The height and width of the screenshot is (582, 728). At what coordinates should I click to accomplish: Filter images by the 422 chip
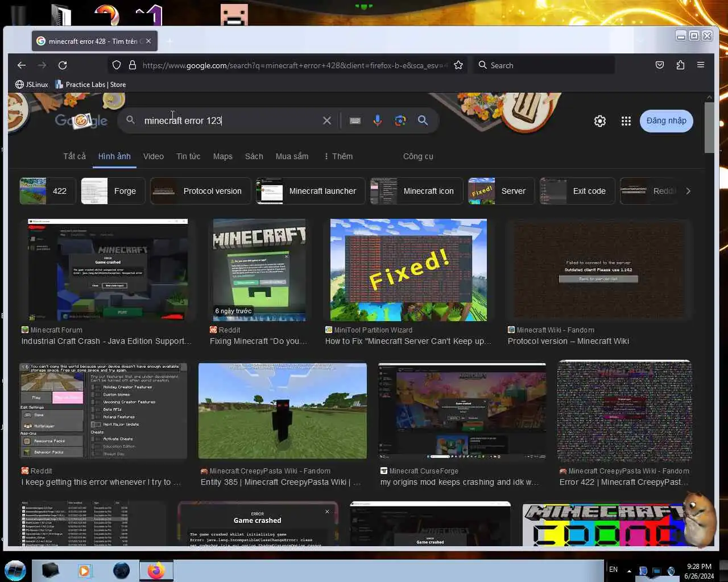tap(47, 191)
